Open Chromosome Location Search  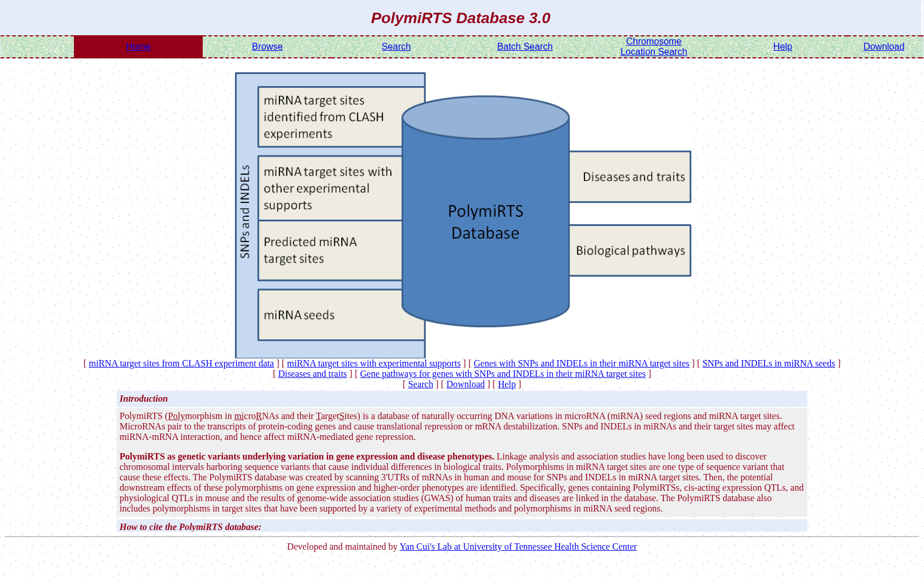click(654, 47)
